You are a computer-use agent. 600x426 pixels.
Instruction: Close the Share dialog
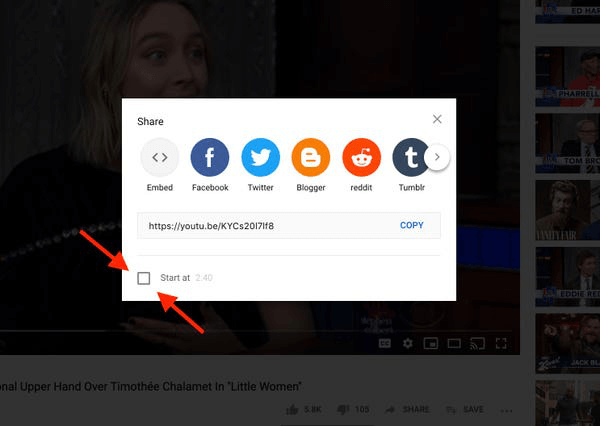click(x=437, y=119)
